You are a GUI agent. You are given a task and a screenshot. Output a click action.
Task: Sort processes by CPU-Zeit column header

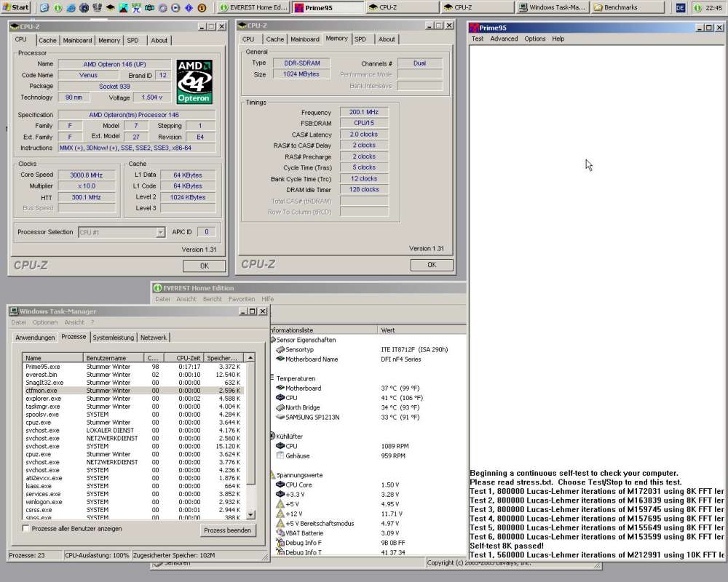pos(183,358)
